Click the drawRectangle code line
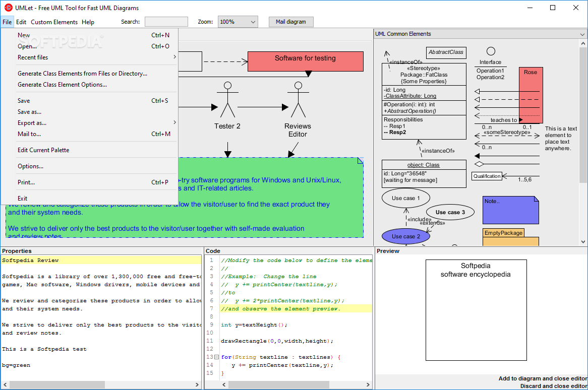This screenshot has width=588, height=390. tap(277, 341)
